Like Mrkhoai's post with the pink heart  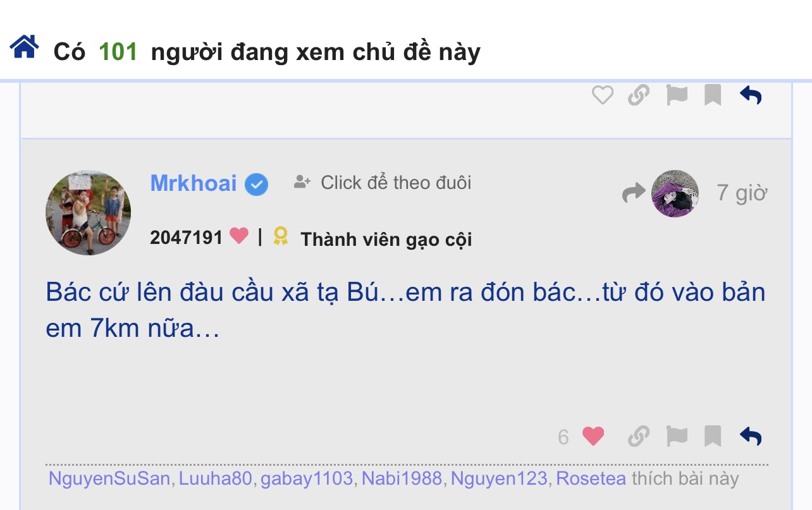[x=593, y=436]
